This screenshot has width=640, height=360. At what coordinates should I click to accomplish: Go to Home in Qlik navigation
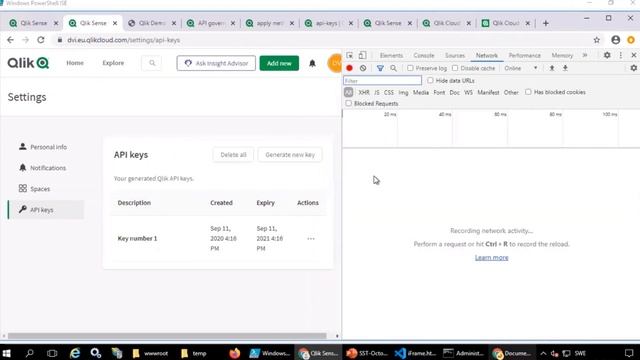tap(75, 63)
